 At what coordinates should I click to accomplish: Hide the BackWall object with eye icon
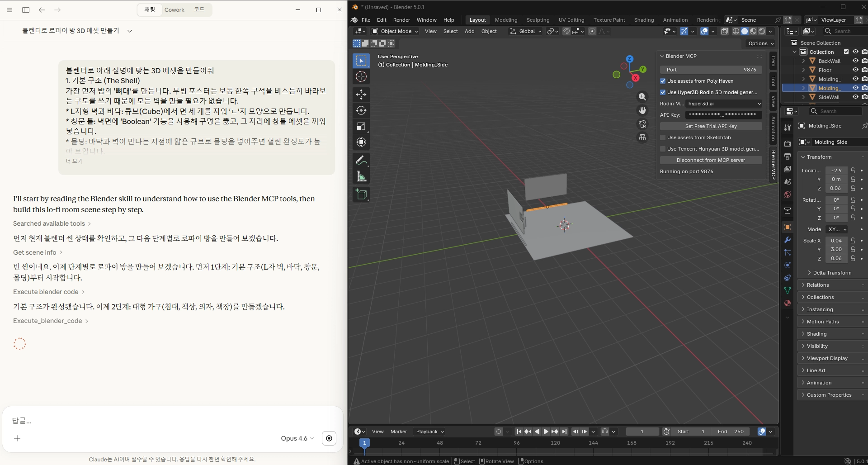[855, 61]
